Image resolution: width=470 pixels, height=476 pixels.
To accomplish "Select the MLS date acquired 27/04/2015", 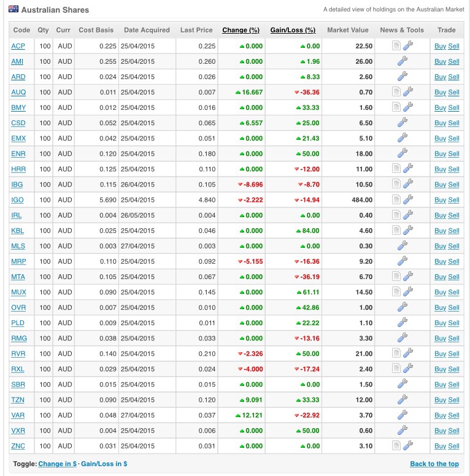I will coord(137,246).
